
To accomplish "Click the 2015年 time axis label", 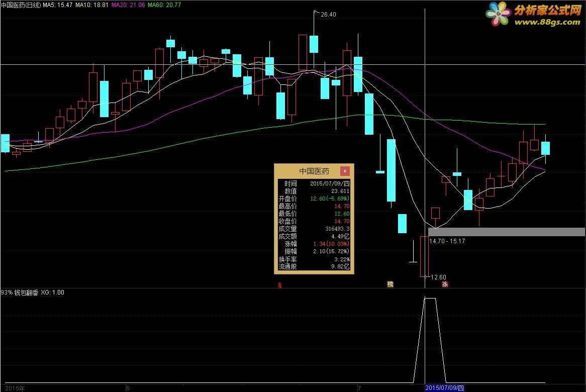I will point(15,388).
